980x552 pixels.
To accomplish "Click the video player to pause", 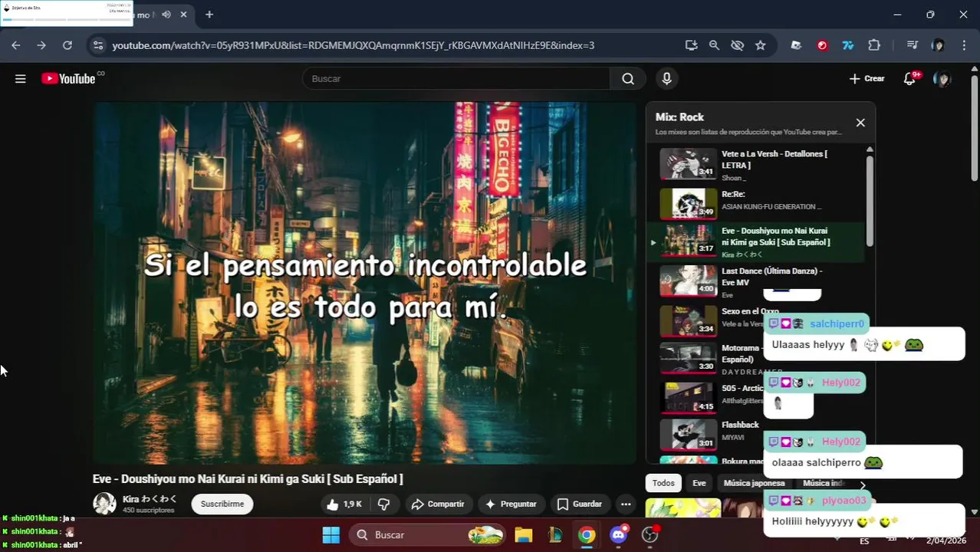I will tap(365, 283).
